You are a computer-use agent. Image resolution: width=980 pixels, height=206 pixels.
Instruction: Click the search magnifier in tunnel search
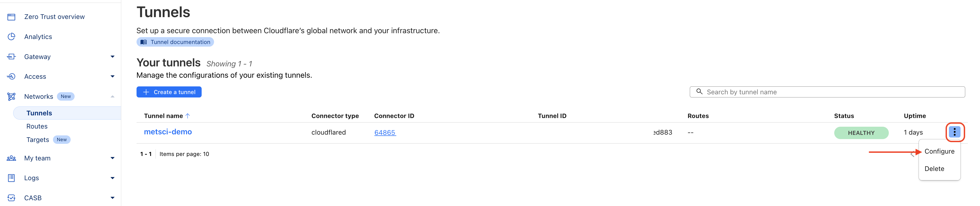coord(699,92)
